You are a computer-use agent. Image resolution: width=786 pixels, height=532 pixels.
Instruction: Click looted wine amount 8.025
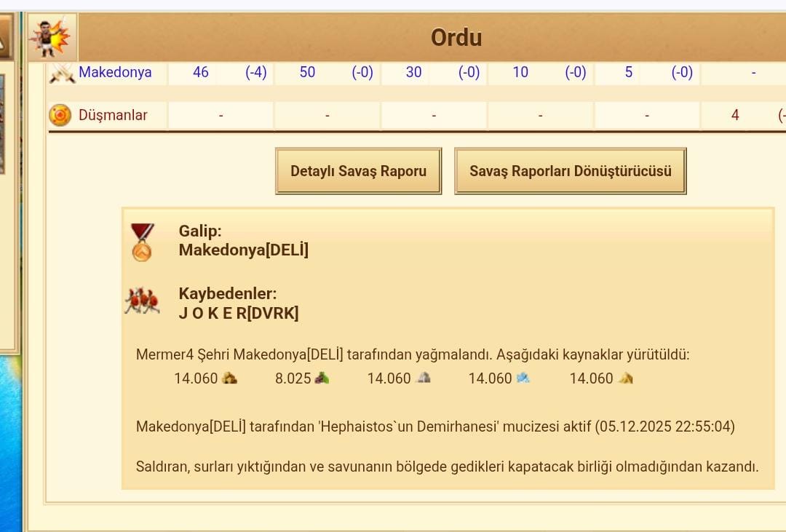(293, 378)
